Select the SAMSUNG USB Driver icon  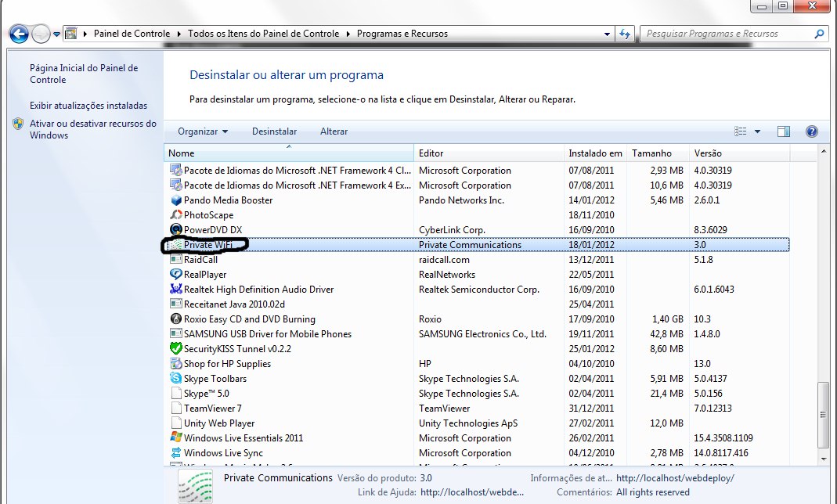[175, 334]
